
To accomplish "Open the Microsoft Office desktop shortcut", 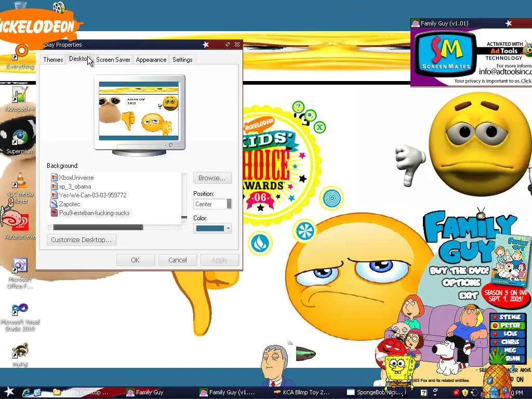I will [x=20, y=273].
